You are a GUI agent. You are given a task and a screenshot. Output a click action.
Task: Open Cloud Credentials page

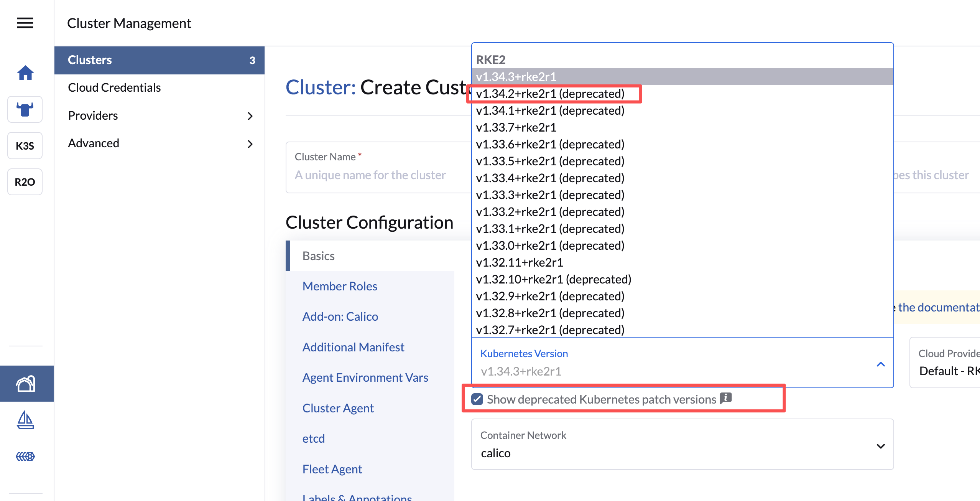click(114, 87)
